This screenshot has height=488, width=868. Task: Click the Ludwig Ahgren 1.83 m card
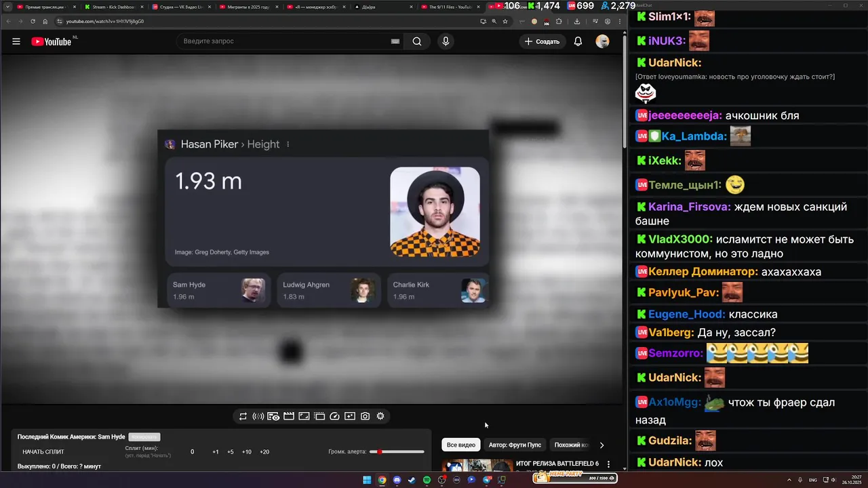(x=328, y=290)
